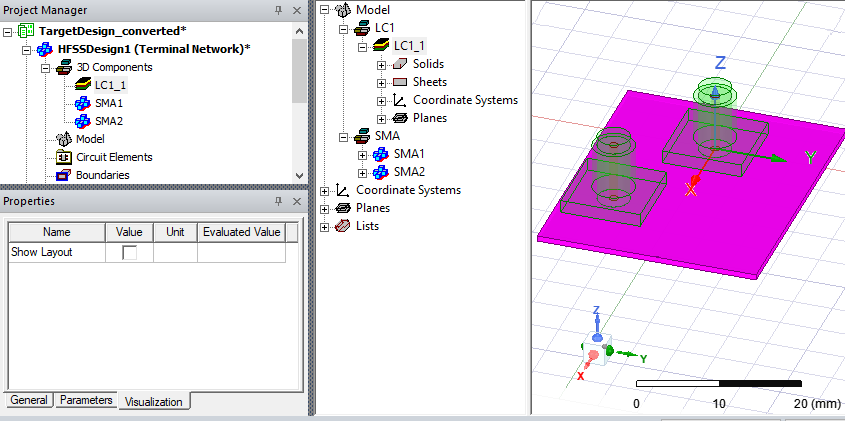Click the LC1_1 layered component icon in Project Manager
Image resolution: width=847 pixels, height=421 pixels.
83,85
